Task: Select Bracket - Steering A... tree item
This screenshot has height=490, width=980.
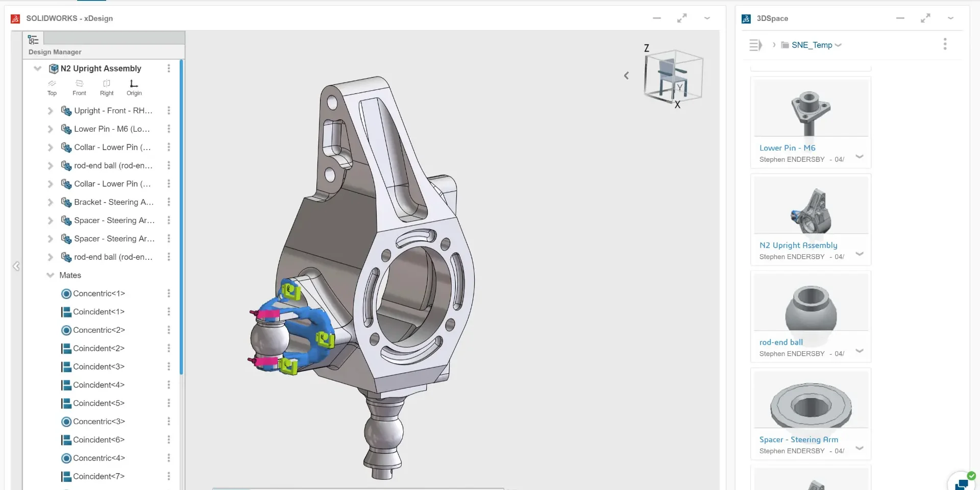Action: pyautogui.click(x=113, y=202)
